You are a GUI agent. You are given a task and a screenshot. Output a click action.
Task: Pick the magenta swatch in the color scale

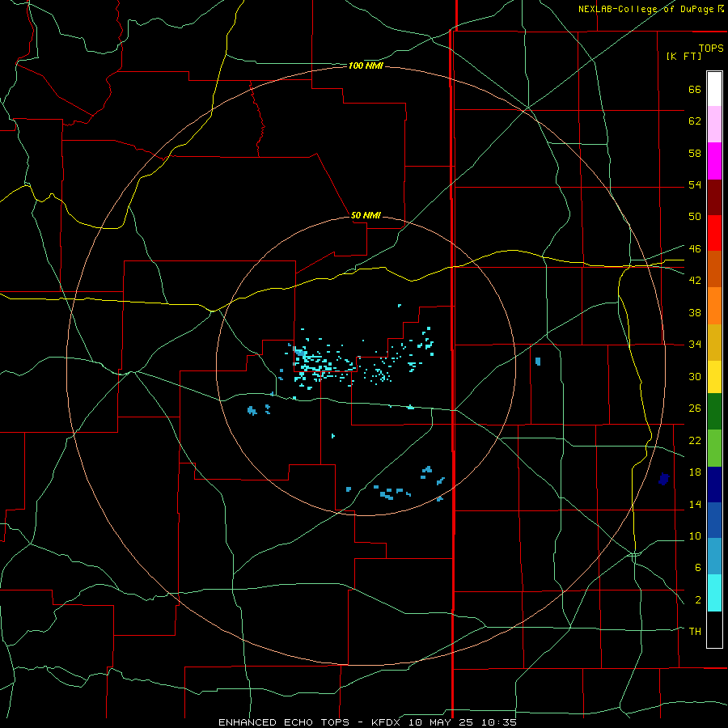click(x=714, y=161)
